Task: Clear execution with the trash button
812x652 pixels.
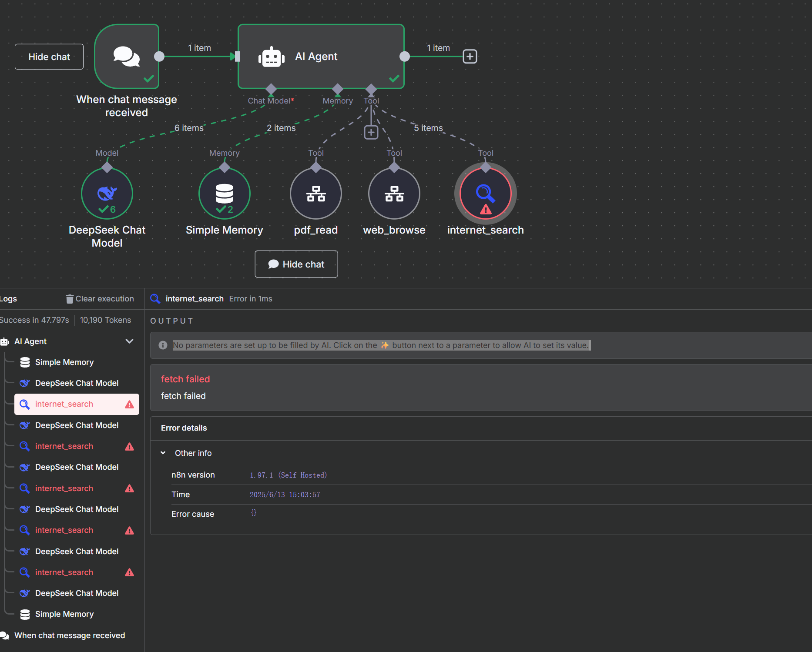Action: 100,299
